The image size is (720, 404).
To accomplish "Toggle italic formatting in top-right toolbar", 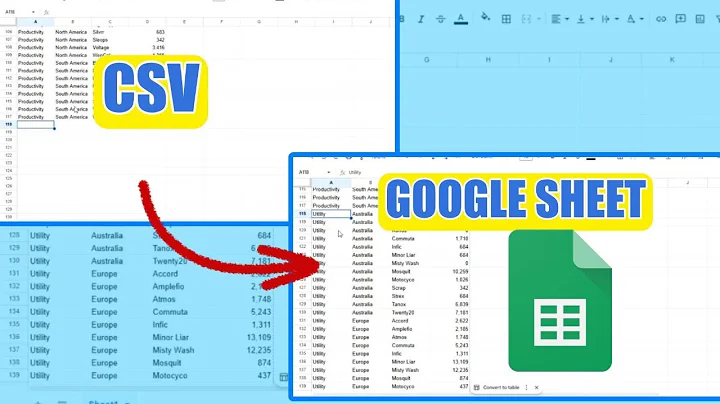I will (x=421, y=19).
